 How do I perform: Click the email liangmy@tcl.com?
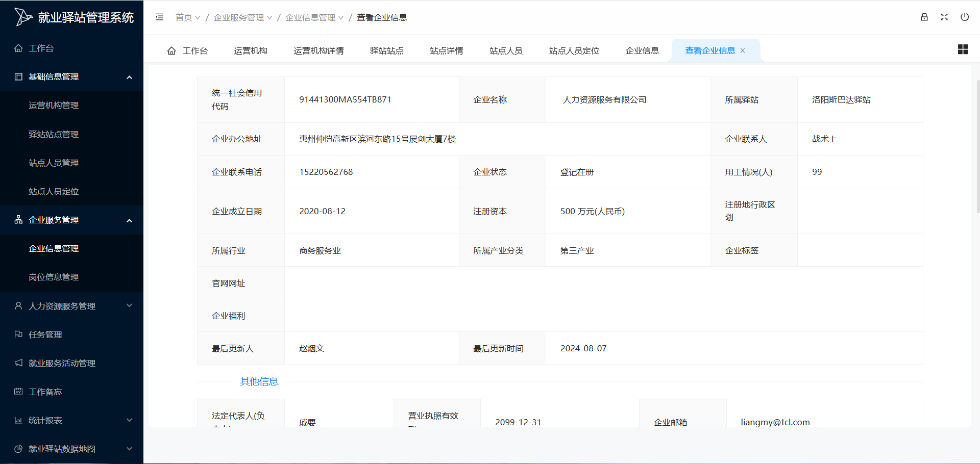click(775, 422)
